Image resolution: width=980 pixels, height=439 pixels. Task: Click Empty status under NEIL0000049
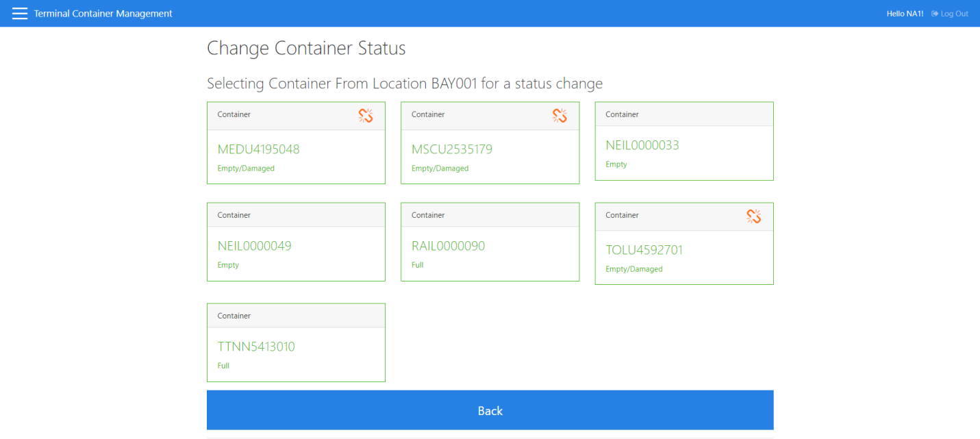[x=229, y=265]
